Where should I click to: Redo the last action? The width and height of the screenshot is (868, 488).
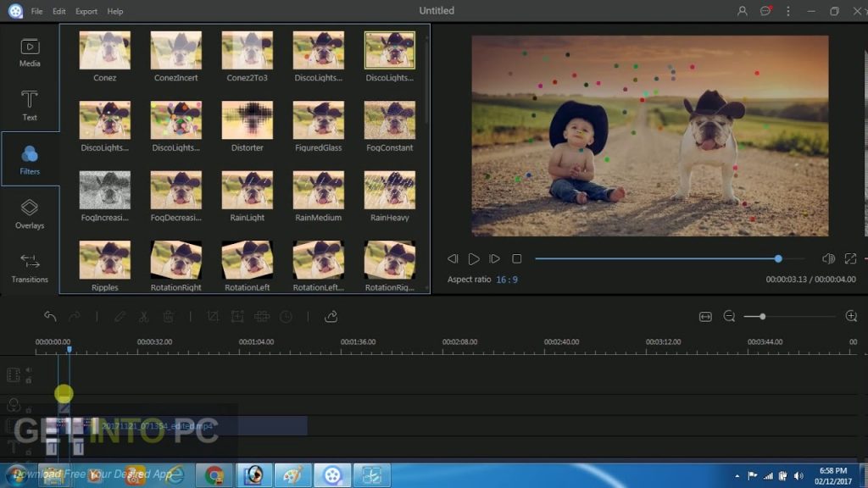75,317
